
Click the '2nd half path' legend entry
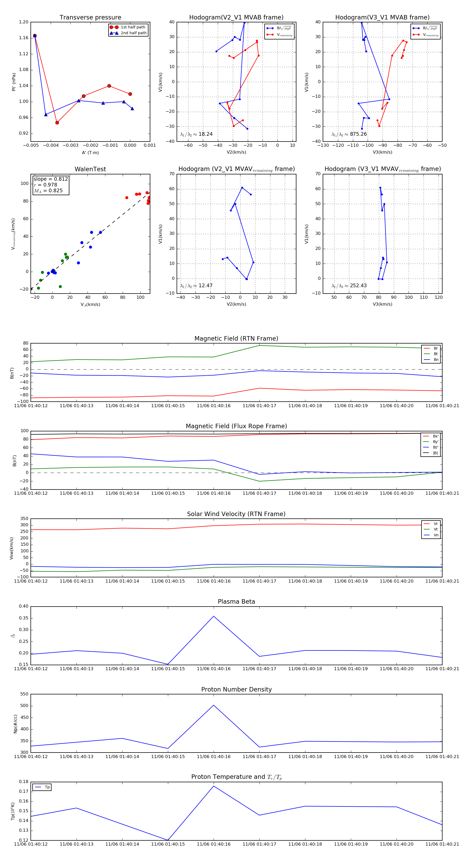(x=128, y=33)
